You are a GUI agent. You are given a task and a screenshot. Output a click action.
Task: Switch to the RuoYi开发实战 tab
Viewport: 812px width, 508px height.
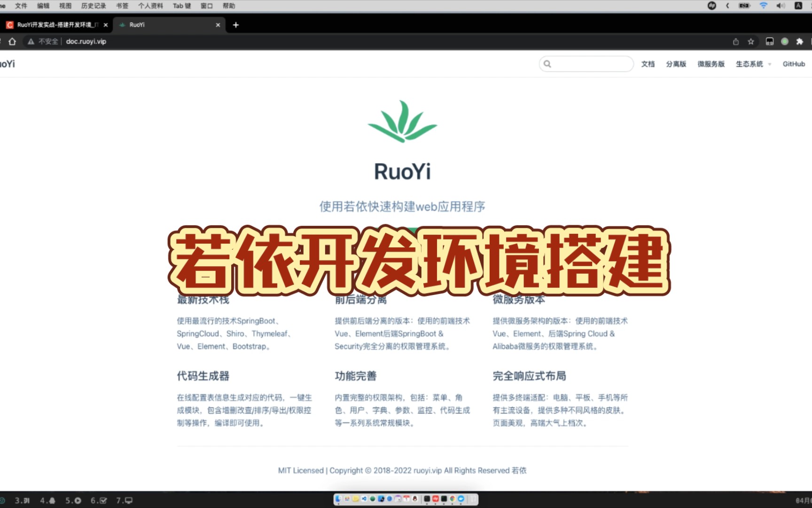(x=56, y=25)
